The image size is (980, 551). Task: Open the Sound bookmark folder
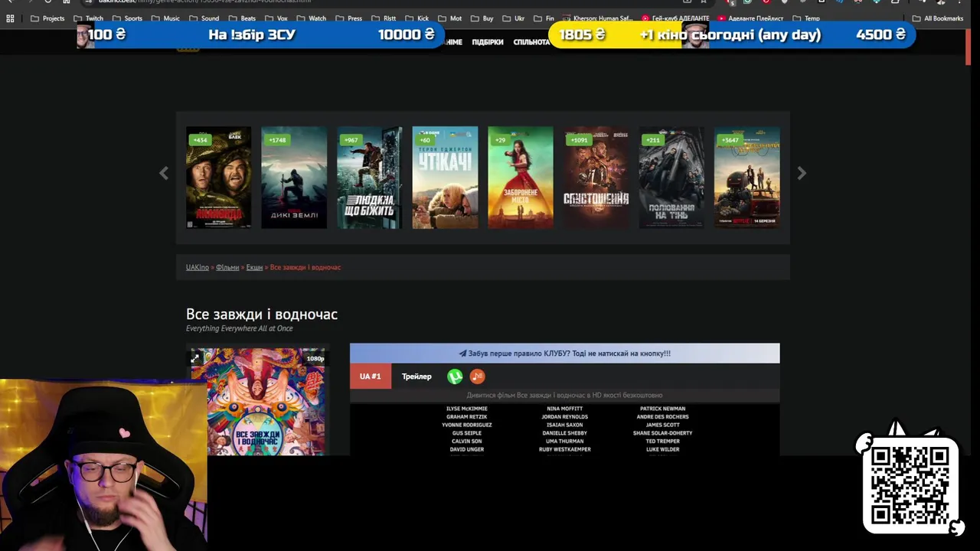[x=204, y=18]
